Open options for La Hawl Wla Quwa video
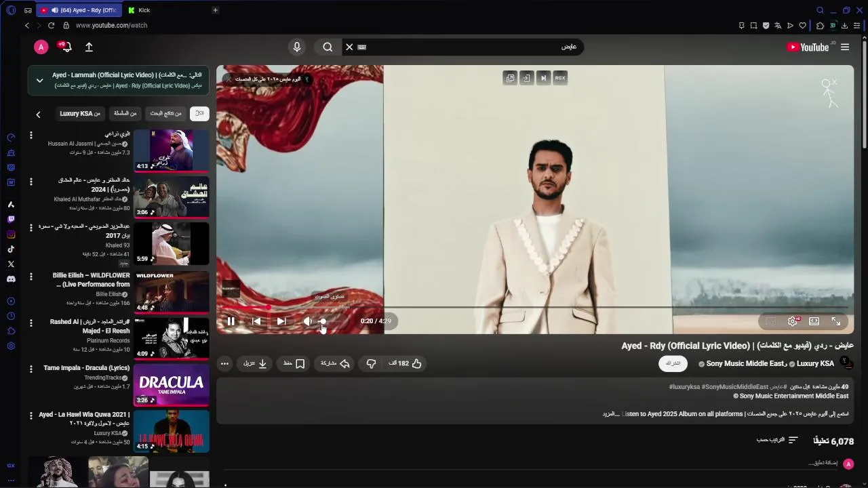 [31, 415]
